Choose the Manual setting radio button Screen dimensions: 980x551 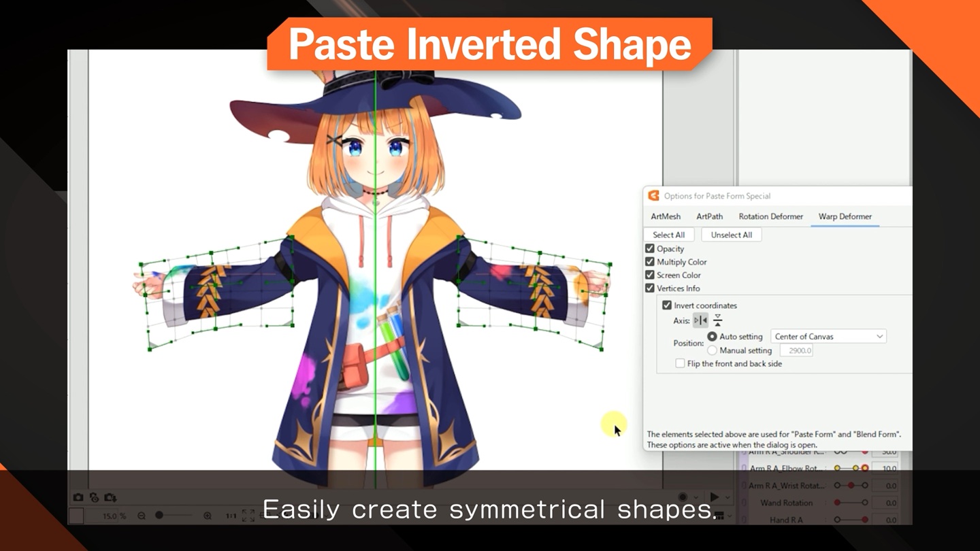713,350
